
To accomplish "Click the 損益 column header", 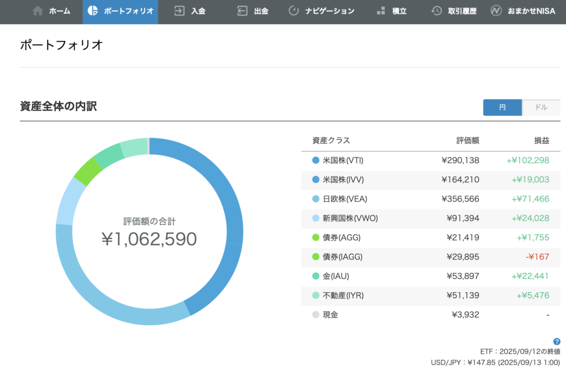I will pyautogui.click(x=542, y=141).
